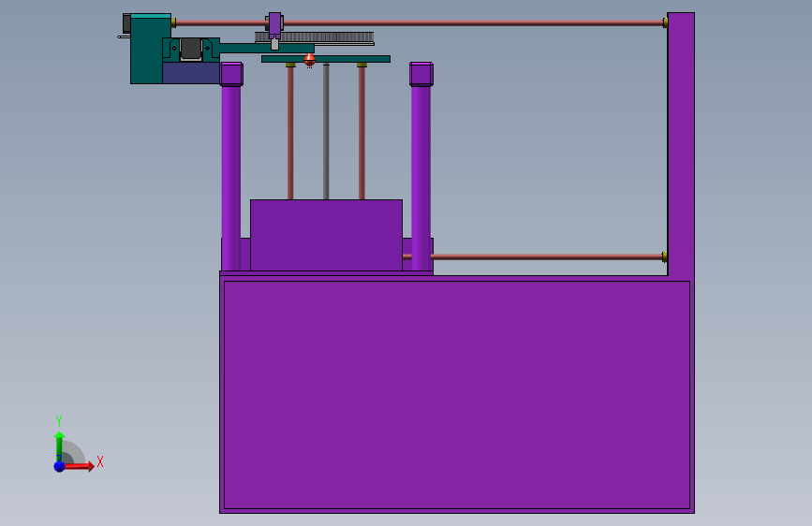The image size is (812, 526).
Task: Select the dark blue block under motor housing
Action: point(191,73)
